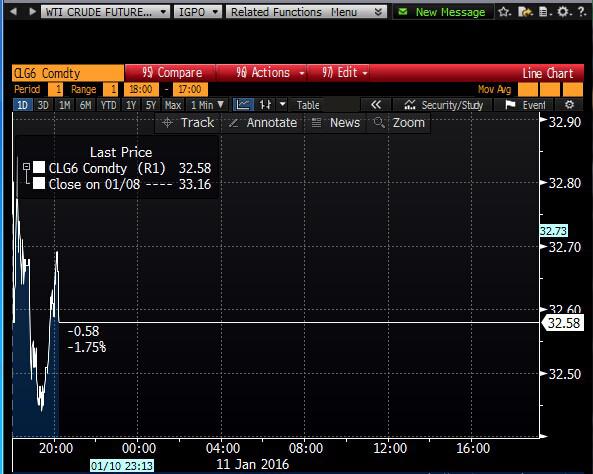Open Annotate tool
The image size is (593, 474).
tap(263, 123)
